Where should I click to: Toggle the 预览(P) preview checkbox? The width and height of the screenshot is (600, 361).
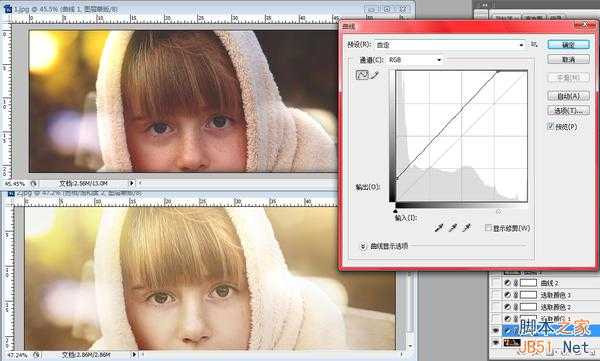pos(551,126)
